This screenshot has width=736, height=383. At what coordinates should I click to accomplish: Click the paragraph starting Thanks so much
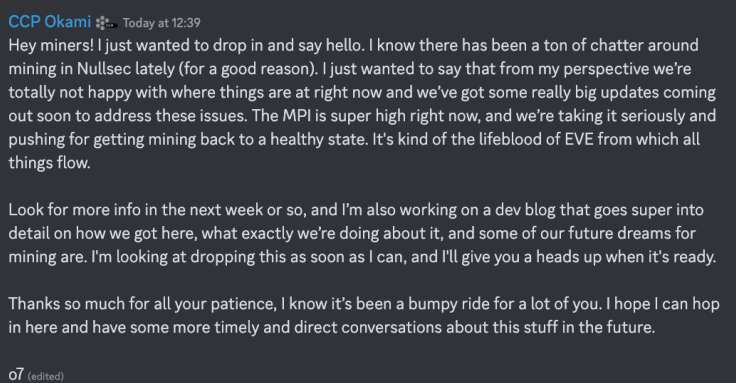[x=364, y=315]
